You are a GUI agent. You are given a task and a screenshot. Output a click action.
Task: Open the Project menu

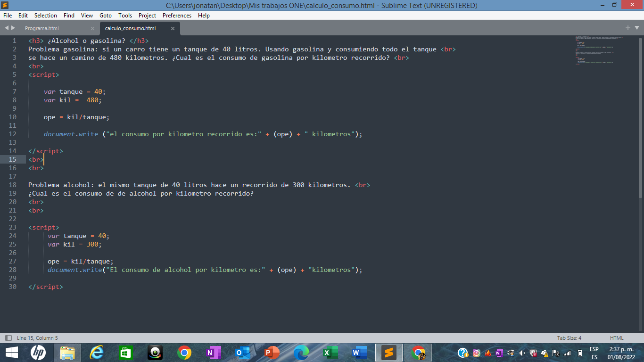click(x=147, y=16)
